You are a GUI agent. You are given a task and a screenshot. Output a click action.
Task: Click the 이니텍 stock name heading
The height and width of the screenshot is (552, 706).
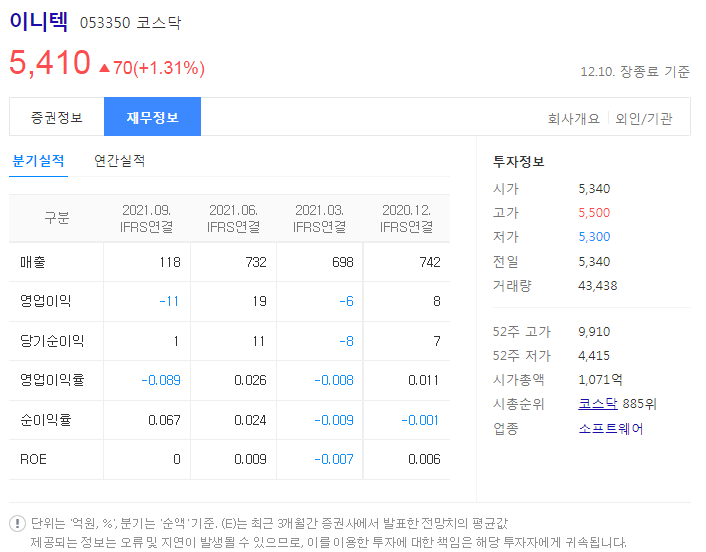(x=39, y=21)
